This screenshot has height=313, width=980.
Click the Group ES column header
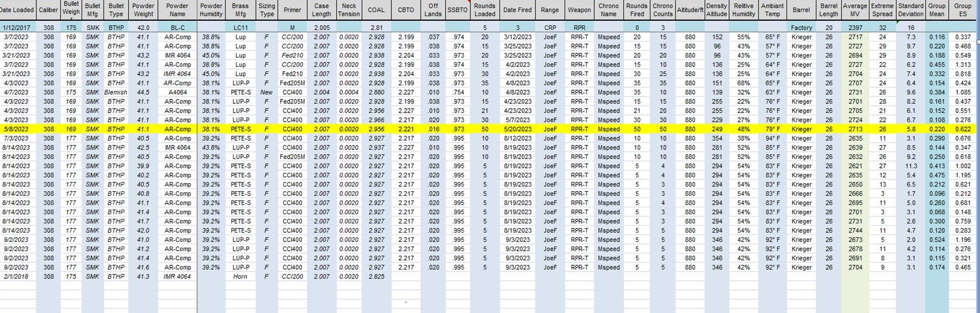pos(963,10)
